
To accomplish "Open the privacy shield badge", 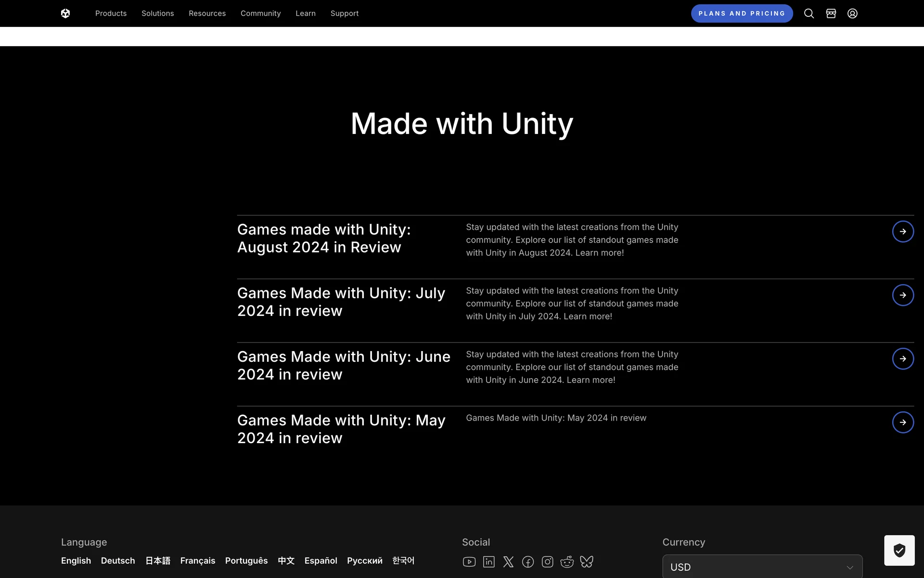I will [x=899, y=550].
